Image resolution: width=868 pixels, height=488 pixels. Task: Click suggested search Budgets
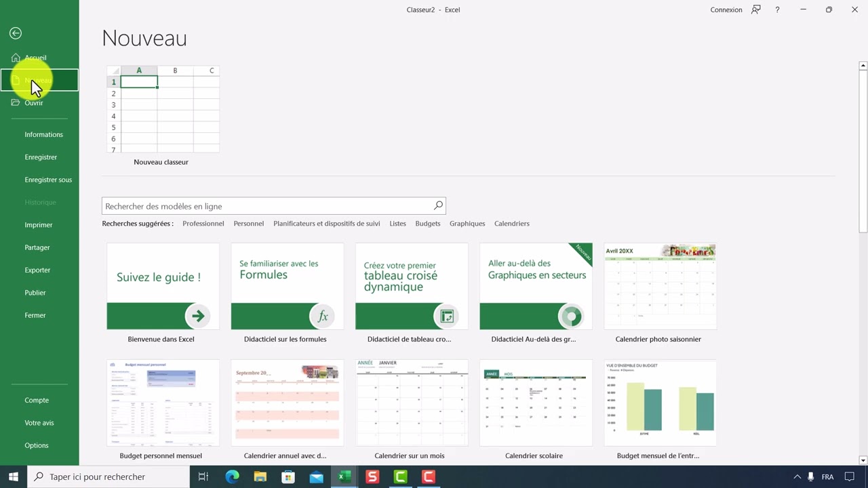428,224
